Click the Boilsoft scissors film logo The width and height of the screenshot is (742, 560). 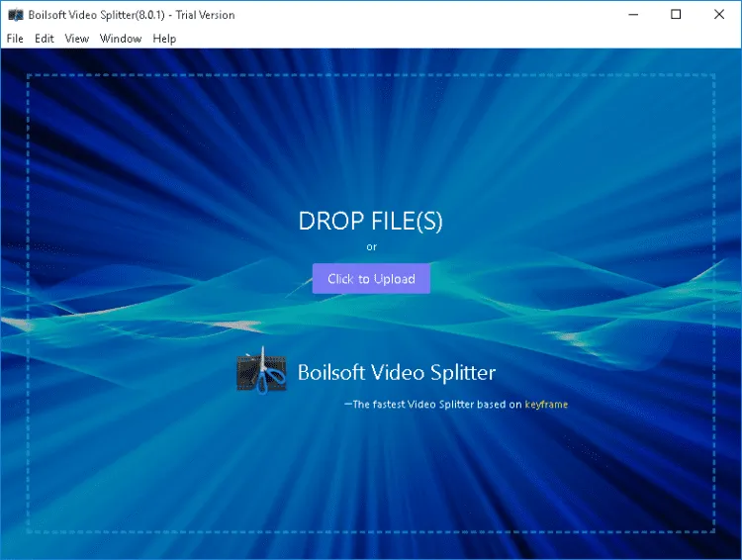point(262,371)
